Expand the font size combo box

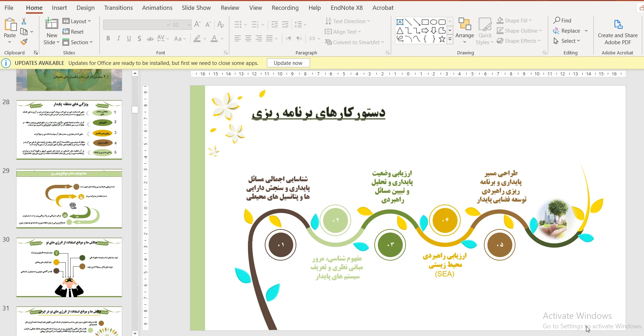189,25
